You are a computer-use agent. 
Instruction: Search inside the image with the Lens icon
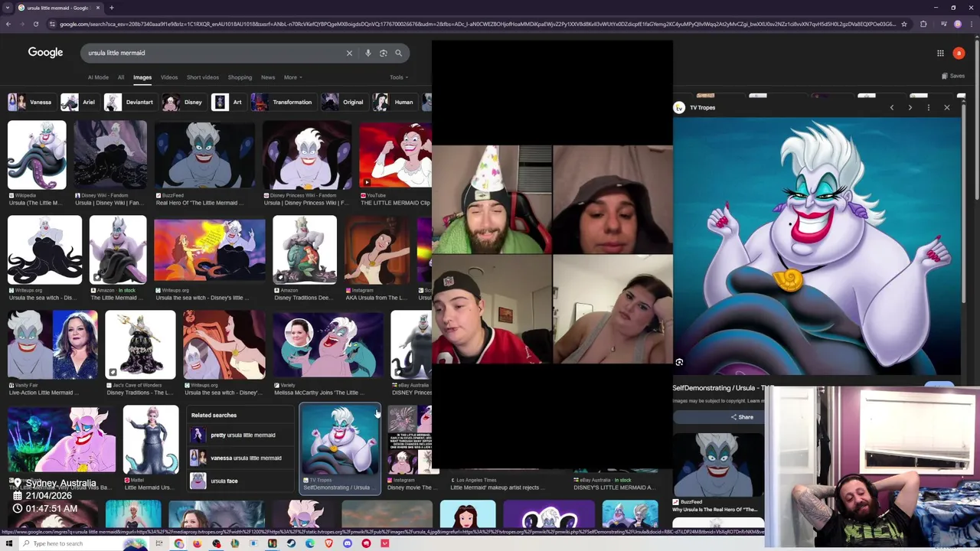click(679, 362)
